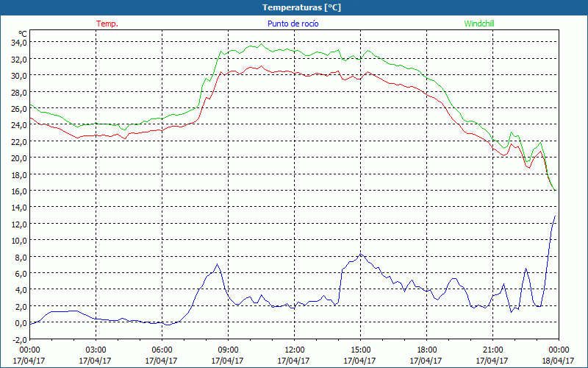Image resolution: width=588 pixels, height=368 pixels.
Task: Click the '09:00' time label
Action: click(x=228, y=350)
